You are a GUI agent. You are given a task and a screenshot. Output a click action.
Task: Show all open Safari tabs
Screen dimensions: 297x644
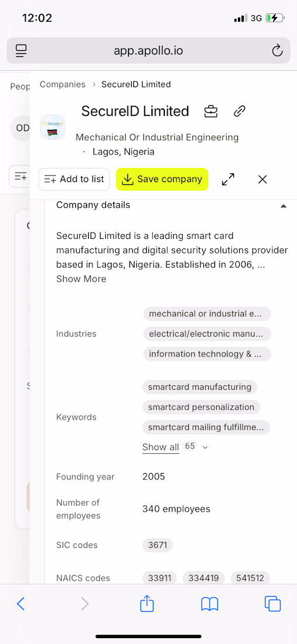click(273, 604)
